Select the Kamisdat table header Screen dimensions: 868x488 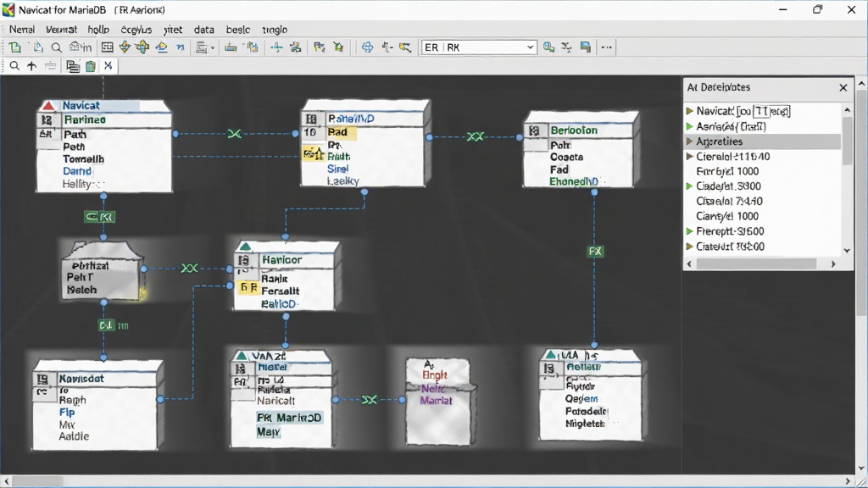81,379
